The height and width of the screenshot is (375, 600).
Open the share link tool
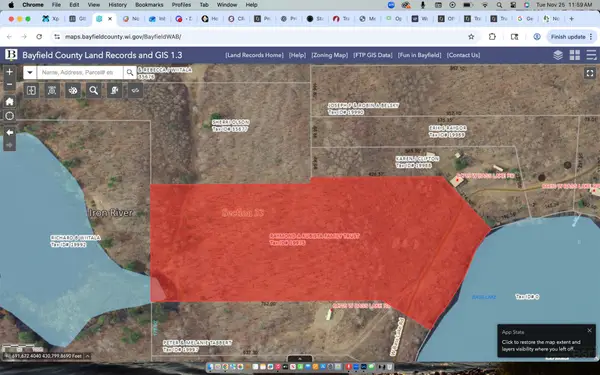tap(135, 91)
